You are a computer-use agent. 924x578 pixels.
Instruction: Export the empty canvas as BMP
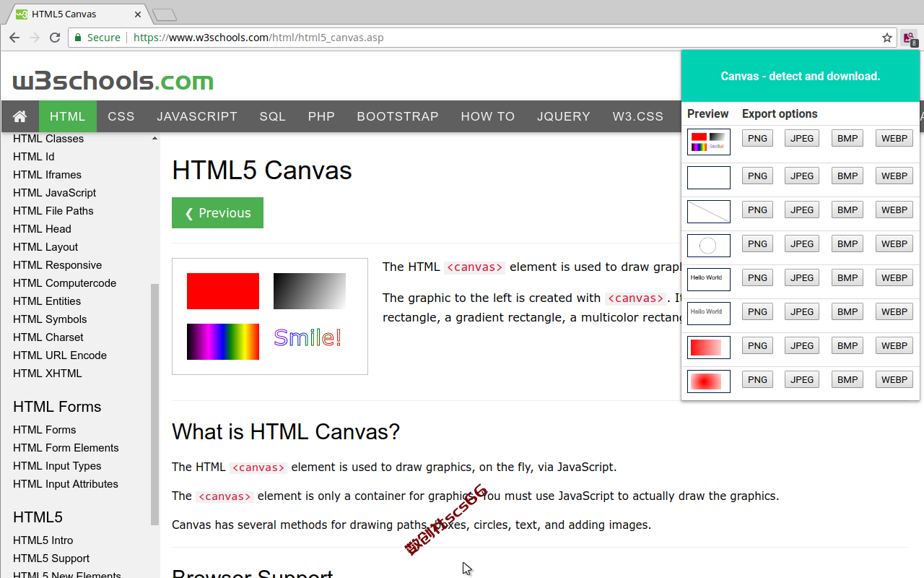coord(847,176)
